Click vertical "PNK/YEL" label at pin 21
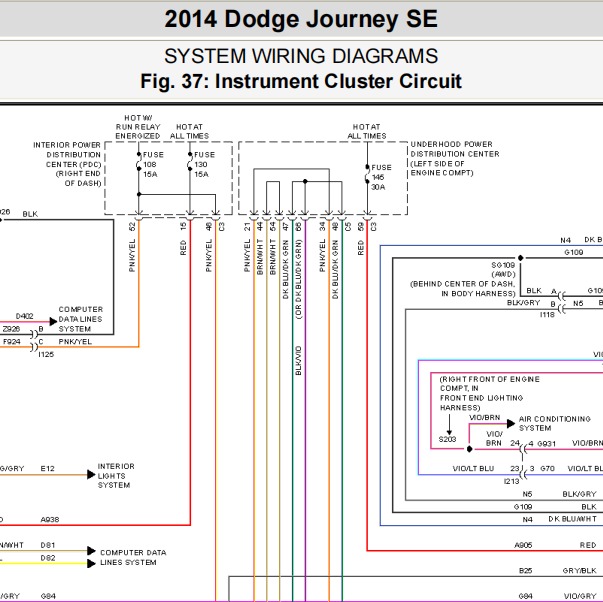The width and height of the screenshot is (603, 602). point(247,255)
